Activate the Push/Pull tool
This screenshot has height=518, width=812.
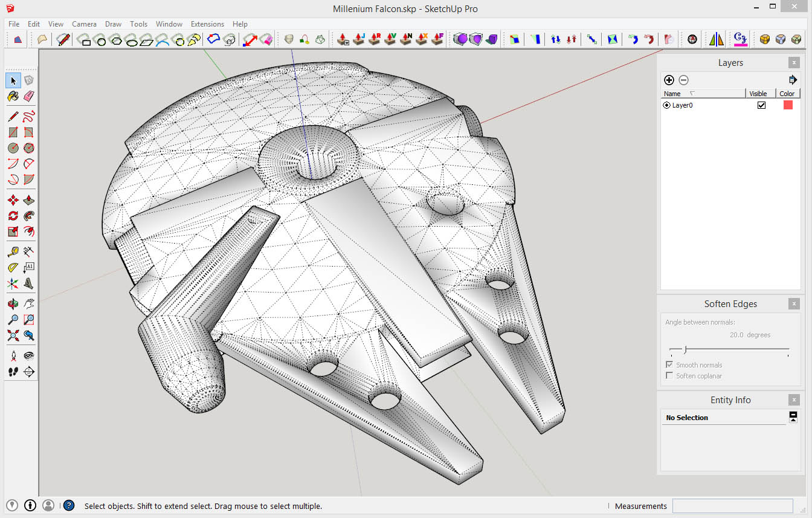click(29, 200)
